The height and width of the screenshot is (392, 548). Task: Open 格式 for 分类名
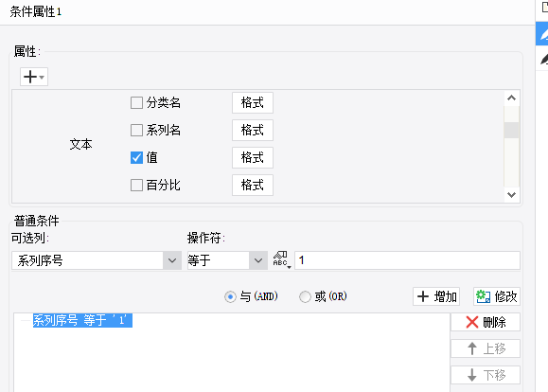[x=253, y=103]
